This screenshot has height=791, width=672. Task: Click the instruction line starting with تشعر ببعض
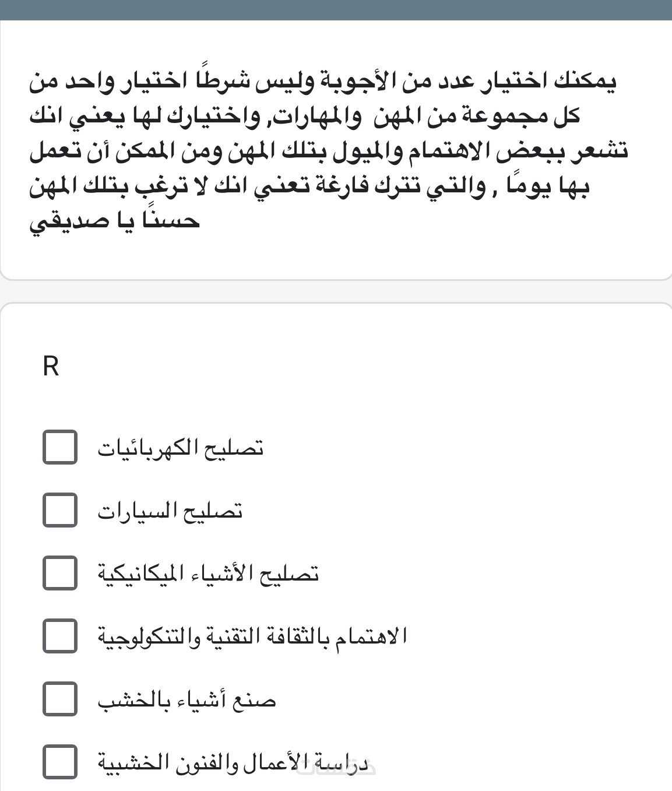329,152
